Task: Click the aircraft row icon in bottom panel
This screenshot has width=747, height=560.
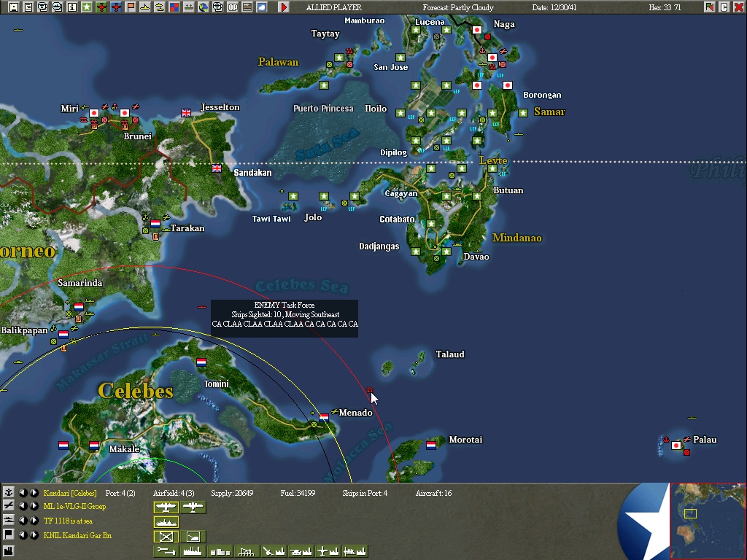Action: 9,506
